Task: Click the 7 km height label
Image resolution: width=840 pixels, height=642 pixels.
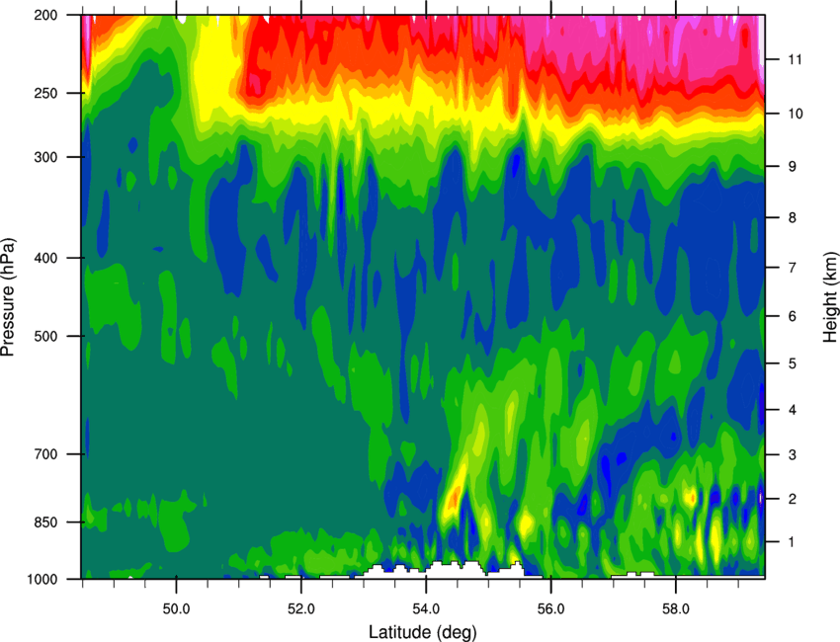Action: (793, 268)
